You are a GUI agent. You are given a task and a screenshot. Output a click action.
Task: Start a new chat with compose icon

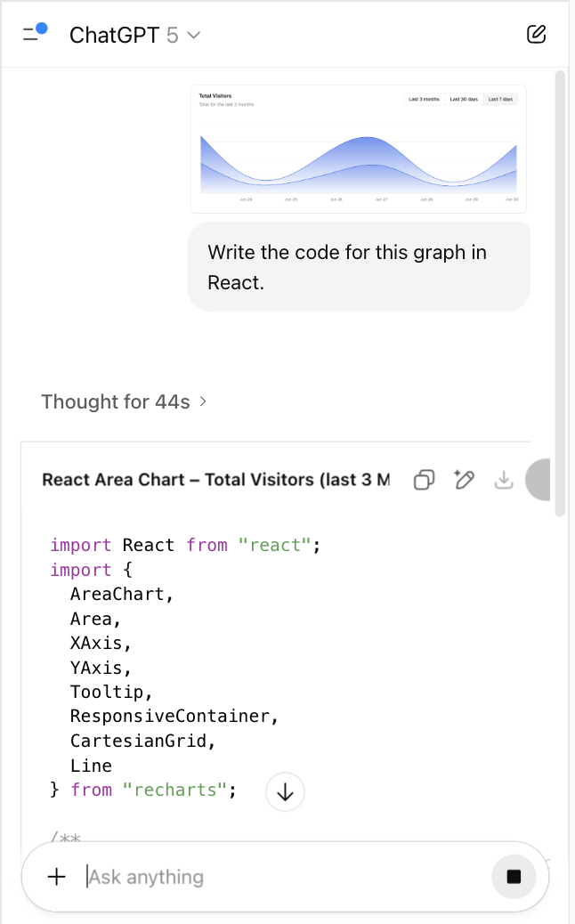point(536,35)
